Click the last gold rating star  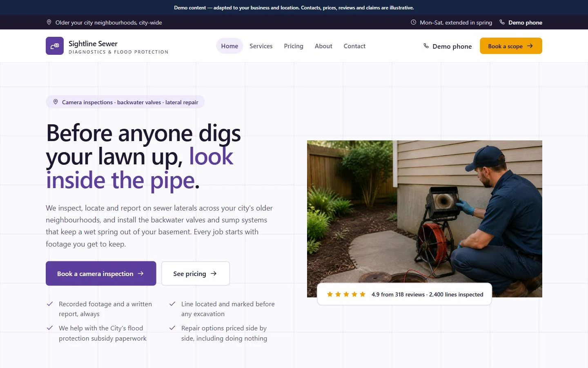click(x=363, y=294)
